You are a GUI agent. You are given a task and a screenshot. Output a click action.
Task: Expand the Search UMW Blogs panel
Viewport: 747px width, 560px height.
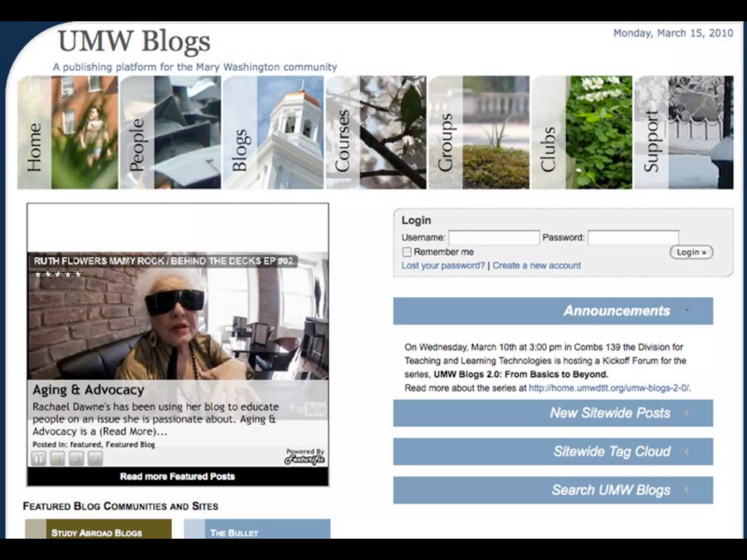coord(687,490)
